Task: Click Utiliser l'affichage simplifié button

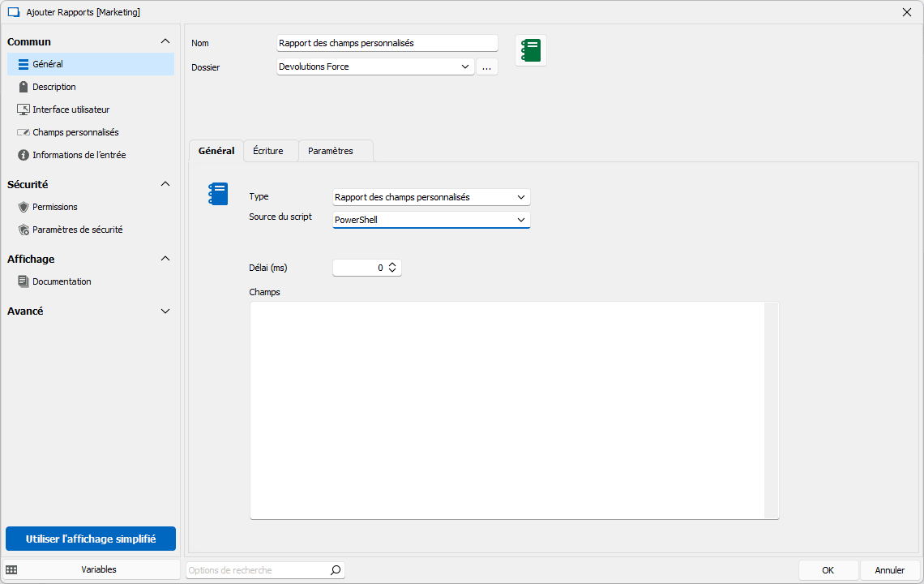Action: (90, 539)
